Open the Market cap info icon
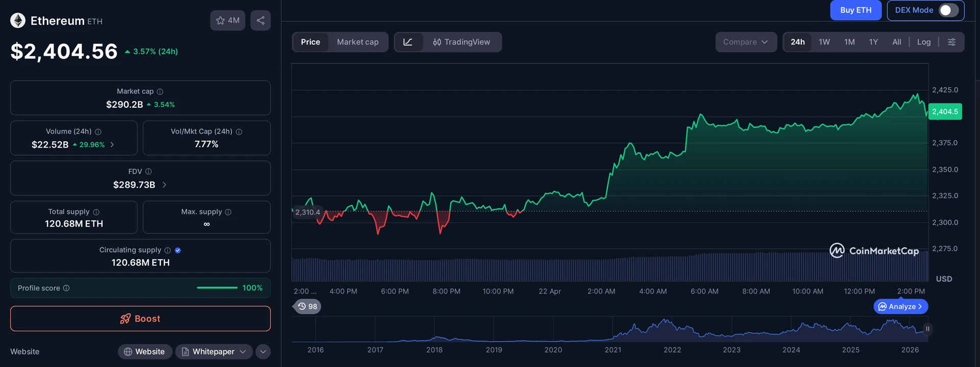 (x=160, y=91)
